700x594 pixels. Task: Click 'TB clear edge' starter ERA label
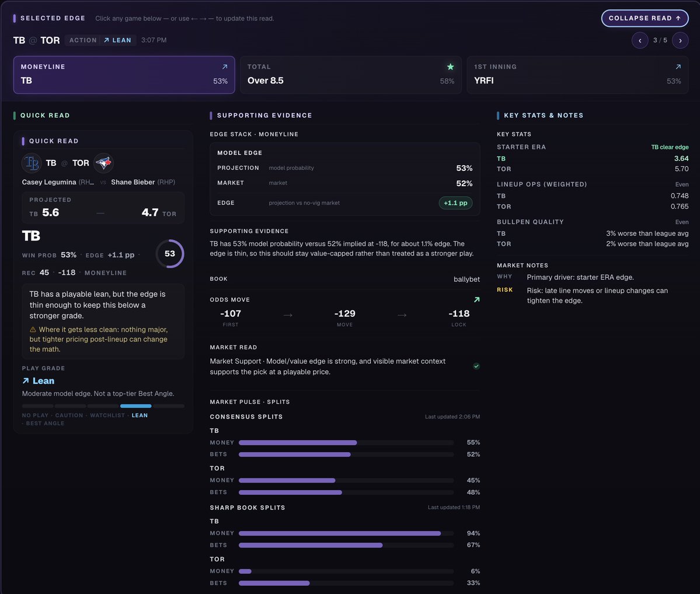coord(670,147)
